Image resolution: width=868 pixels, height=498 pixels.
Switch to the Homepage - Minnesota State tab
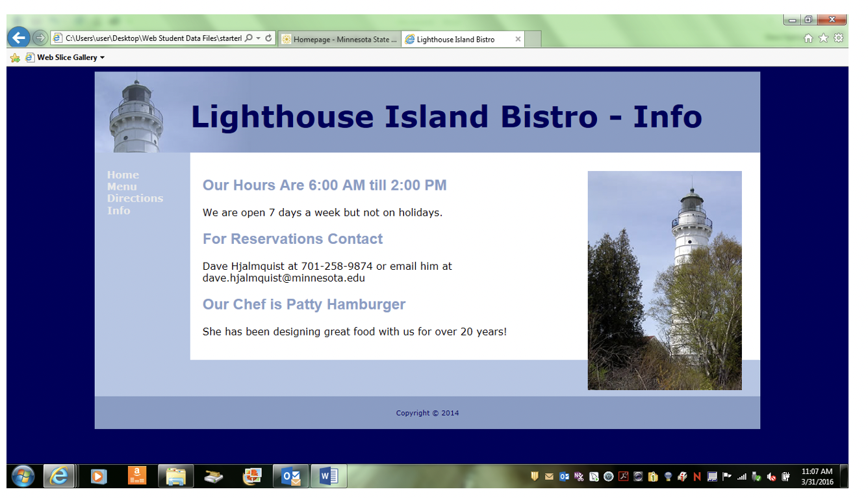338,39
